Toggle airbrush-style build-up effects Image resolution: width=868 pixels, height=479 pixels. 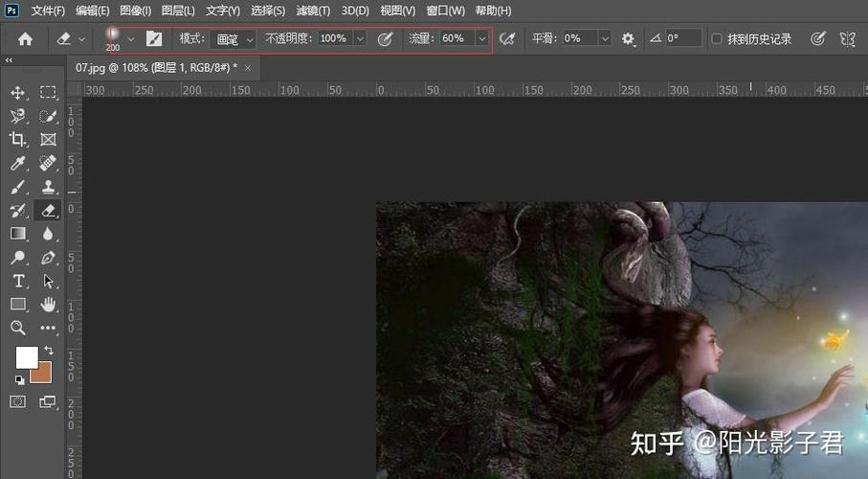pos(506,39)
